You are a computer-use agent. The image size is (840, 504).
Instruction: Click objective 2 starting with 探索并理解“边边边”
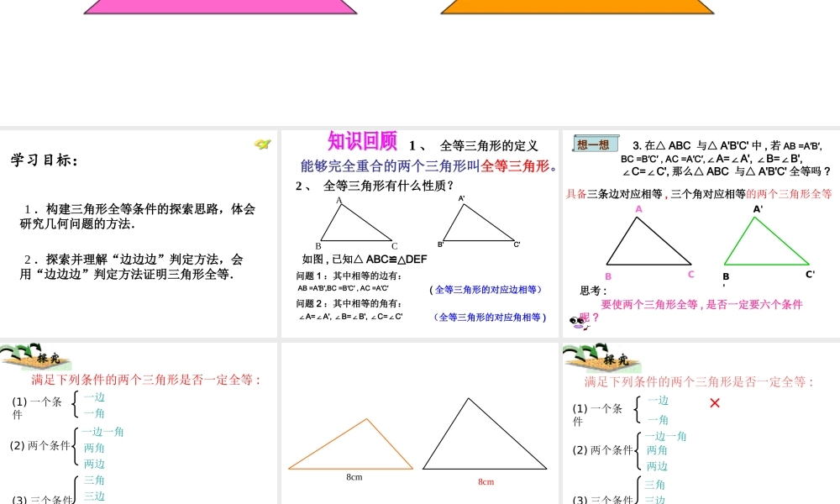(x=131, y=267)
